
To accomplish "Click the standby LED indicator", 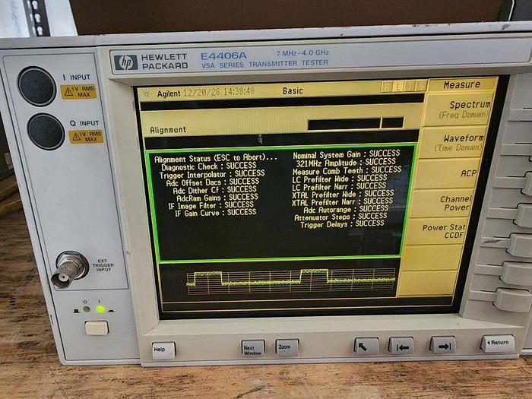I will click(87, 309).
